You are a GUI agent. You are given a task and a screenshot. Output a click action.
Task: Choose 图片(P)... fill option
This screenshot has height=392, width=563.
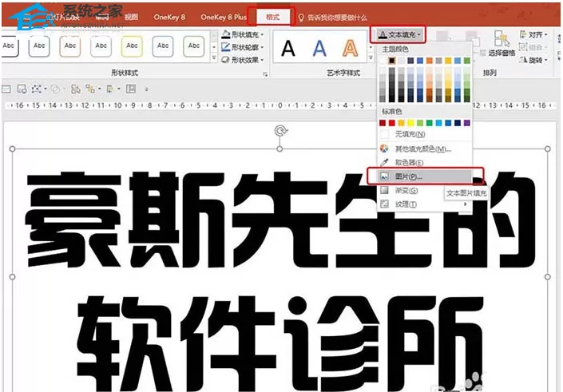(424, 176)
